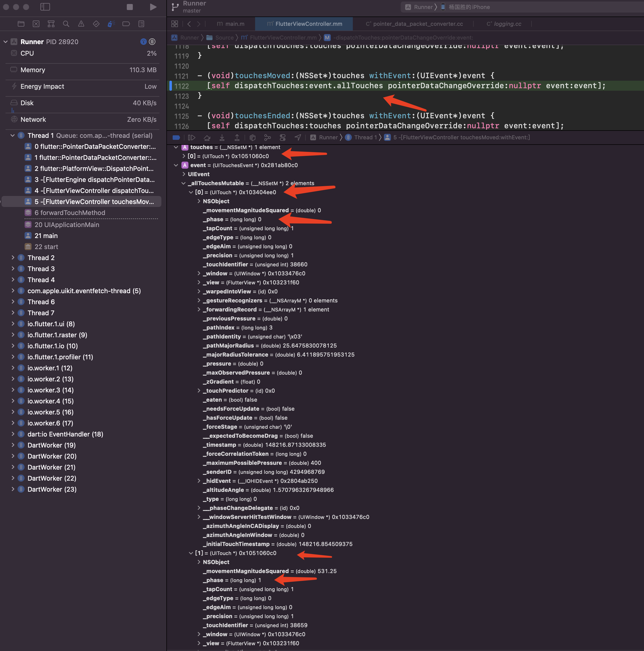This screenshot has height=651, width=644.
Task: Select frame 21 main
Action: pyautogui.click(x=46, y=236)
